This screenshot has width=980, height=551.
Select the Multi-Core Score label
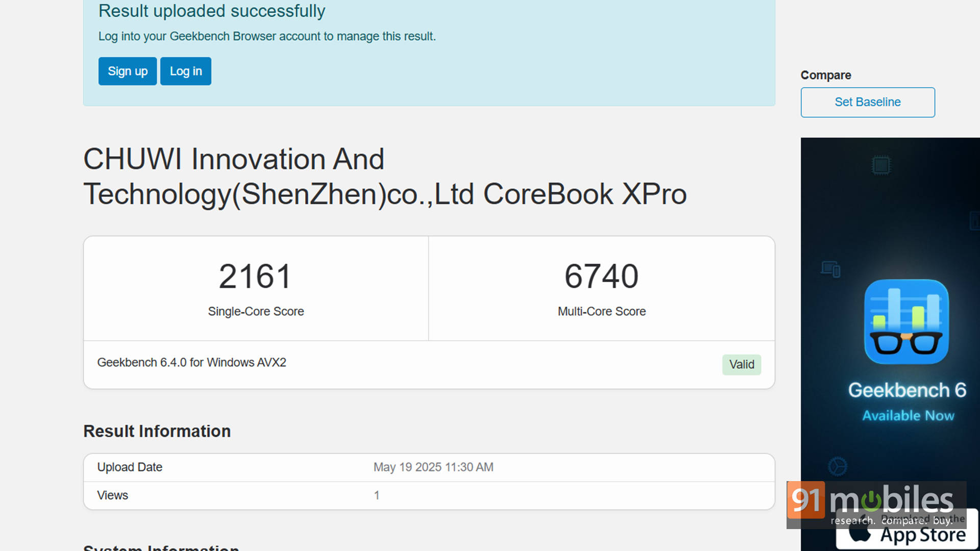pos(602,311)
